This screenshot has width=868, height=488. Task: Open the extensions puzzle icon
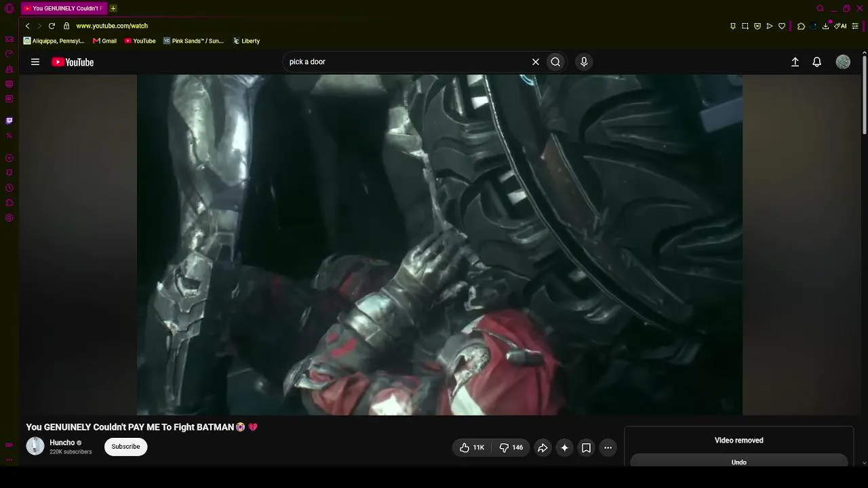pos(801,26)
